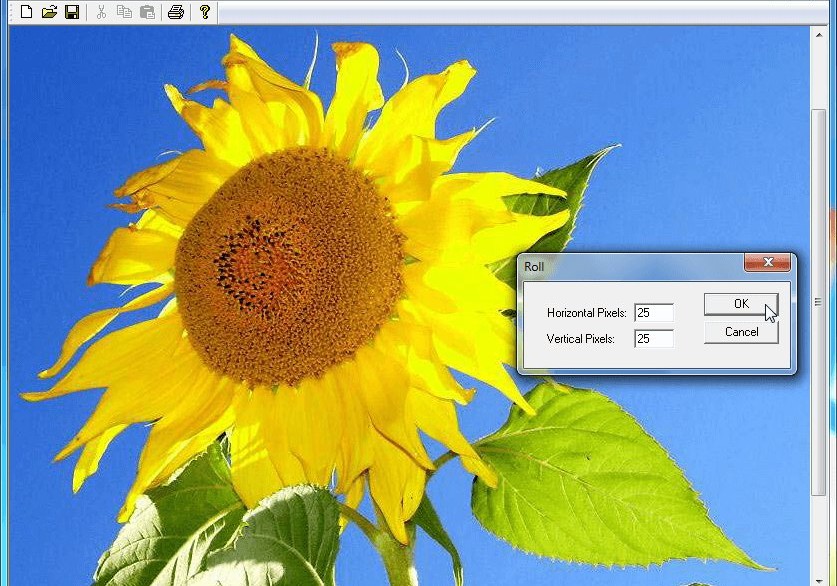Image resolution: width=837 pixels, height=586 pixels.
Task: Open help with the question mark icon
Action: pos(205,11)
